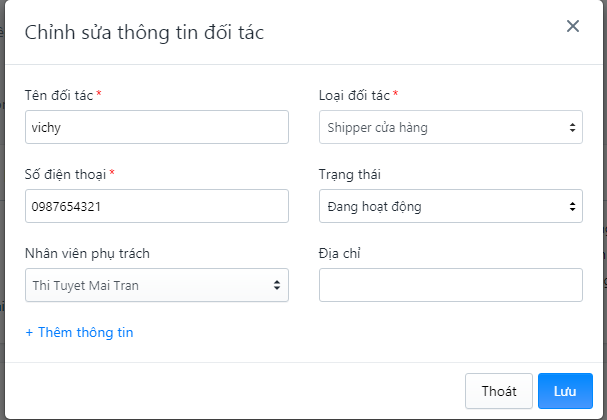
Task: Open the Đang hoạt động status dropdown
Action: (x=451, y=206)
